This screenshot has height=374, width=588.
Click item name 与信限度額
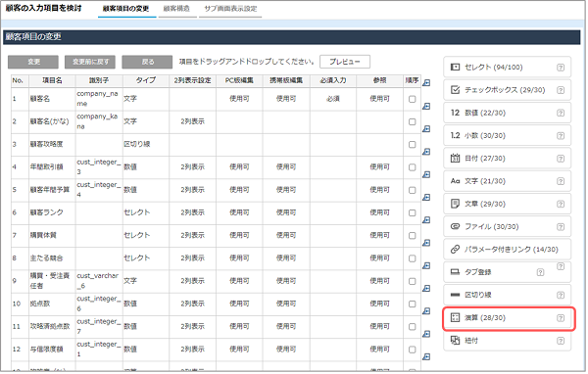[x=46, y=350]
